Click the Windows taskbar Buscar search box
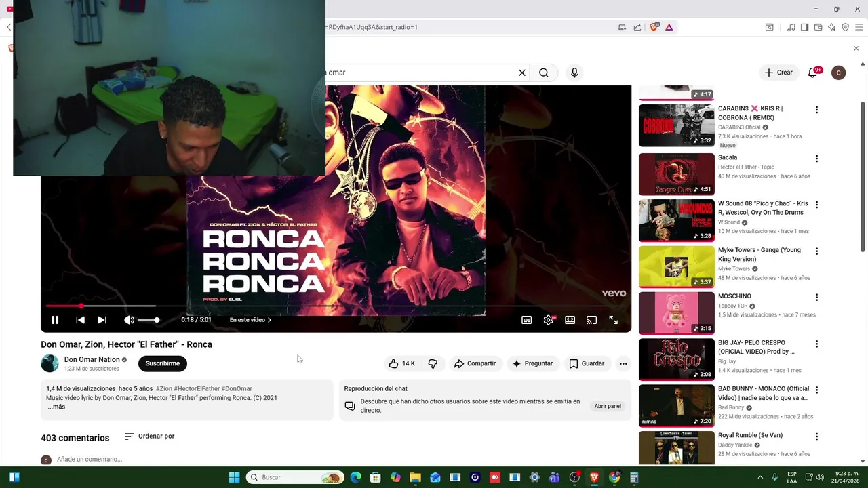Image resolution: width=868 pixels, height=488 pixels. pos(295,477)
